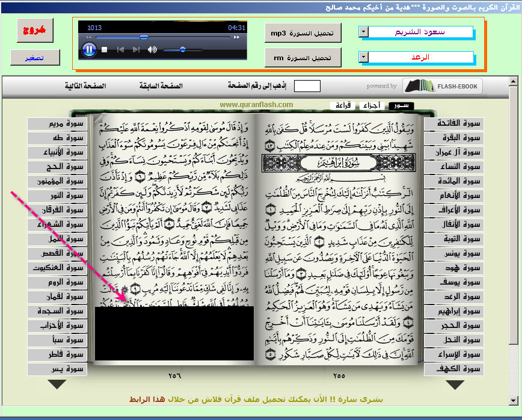The height and width of the screenshot is (420, 522).
Task: Skip to previous track in media player
Action: click(120, 50)
